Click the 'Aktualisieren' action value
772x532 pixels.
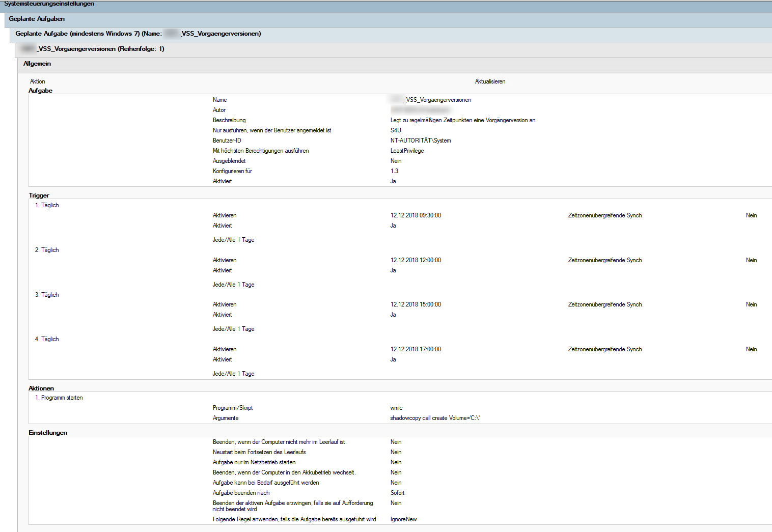click(x=490, y=81)
